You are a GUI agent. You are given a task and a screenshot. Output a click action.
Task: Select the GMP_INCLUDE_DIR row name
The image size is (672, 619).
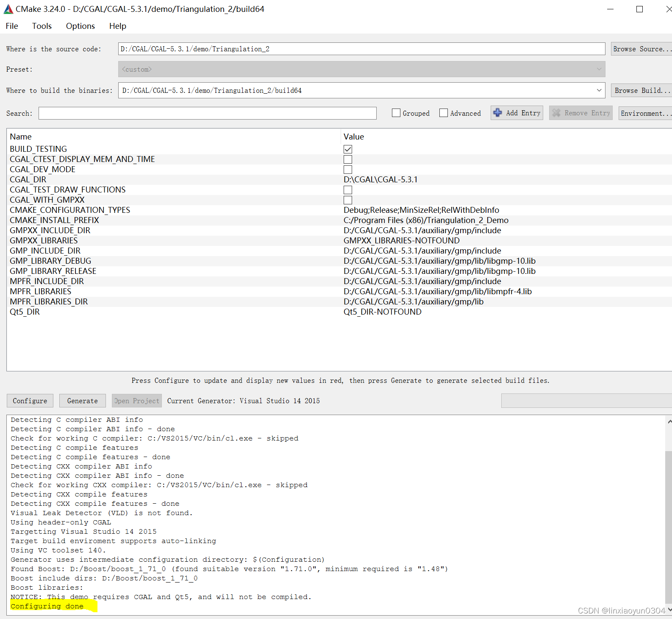tap(45, 251)
